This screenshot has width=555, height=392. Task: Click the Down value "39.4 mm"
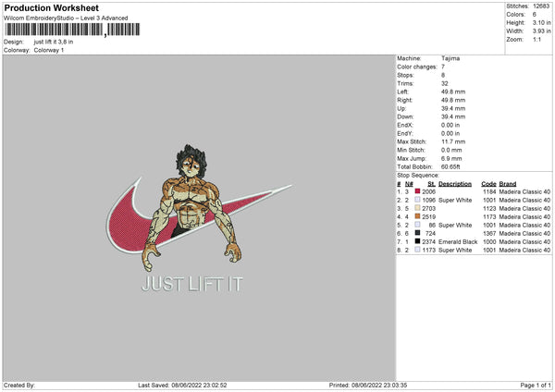click(x=453, y=116)
